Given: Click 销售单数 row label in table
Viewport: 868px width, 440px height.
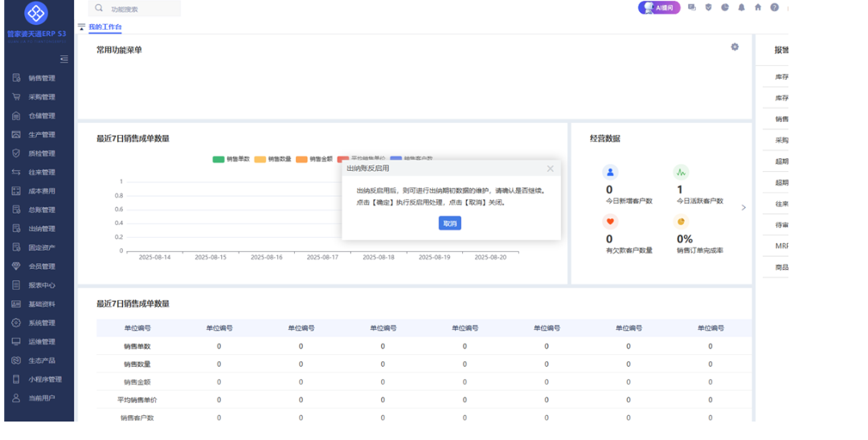Looking at the screenshot, I should (137, 347).
